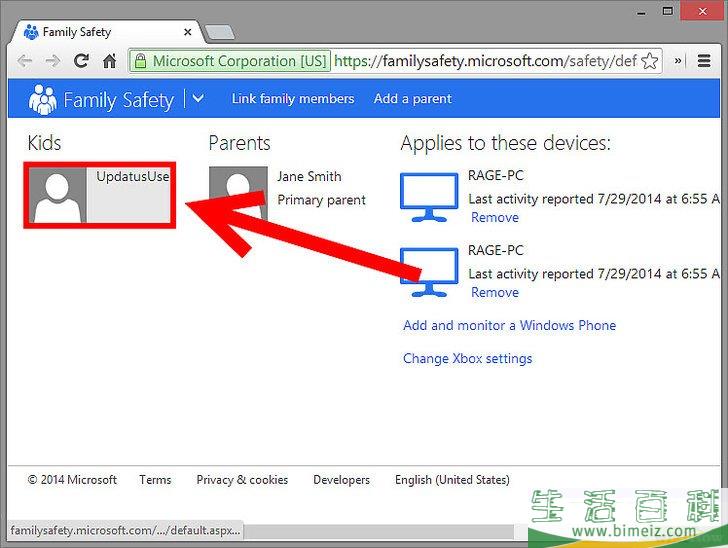Open a new browser tab
The image size is (728, 548).
pos(220,33)
